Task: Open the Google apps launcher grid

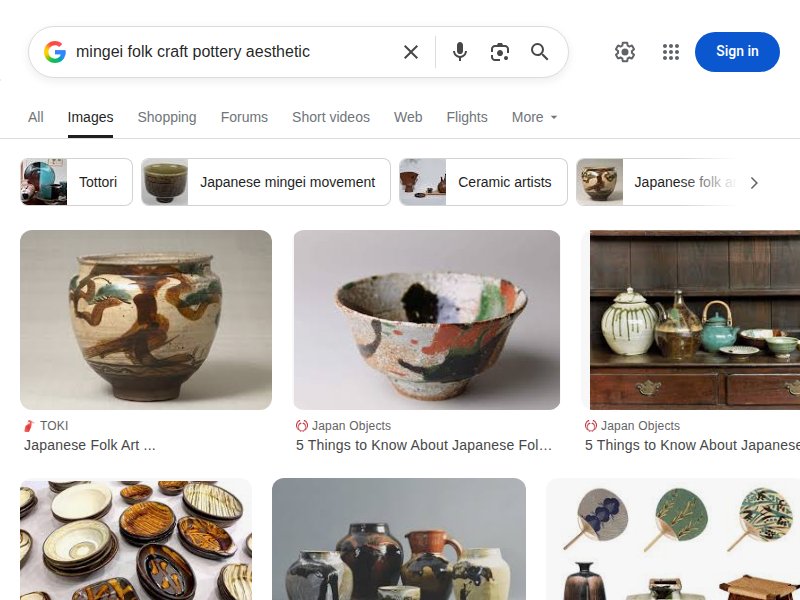Action: 670,52
